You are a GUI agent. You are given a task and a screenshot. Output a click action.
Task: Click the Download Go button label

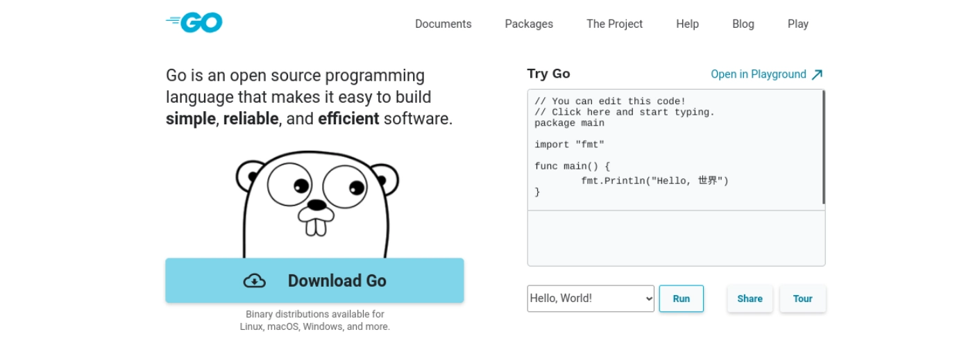337,281
